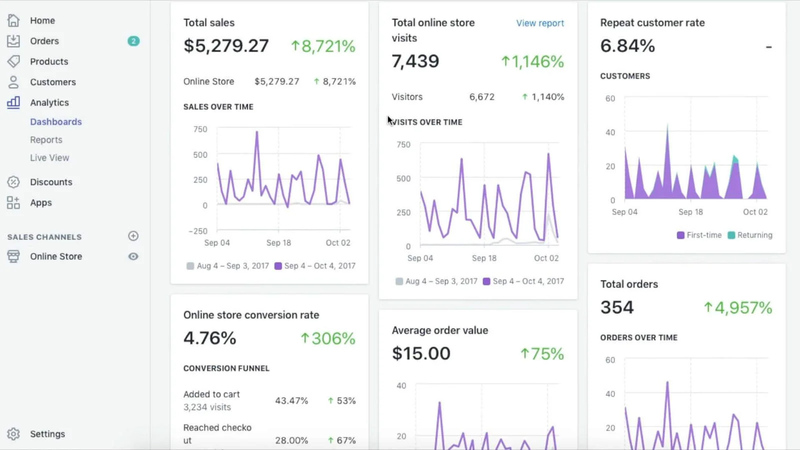Click the Total sales amount $5,279.27
800x450 pixels.
click(226, 46)
